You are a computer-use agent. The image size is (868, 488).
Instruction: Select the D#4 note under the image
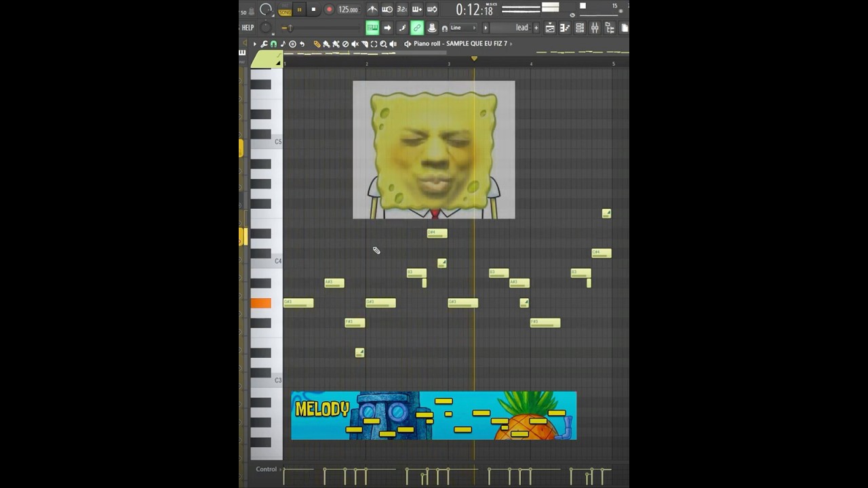point(437,233)
